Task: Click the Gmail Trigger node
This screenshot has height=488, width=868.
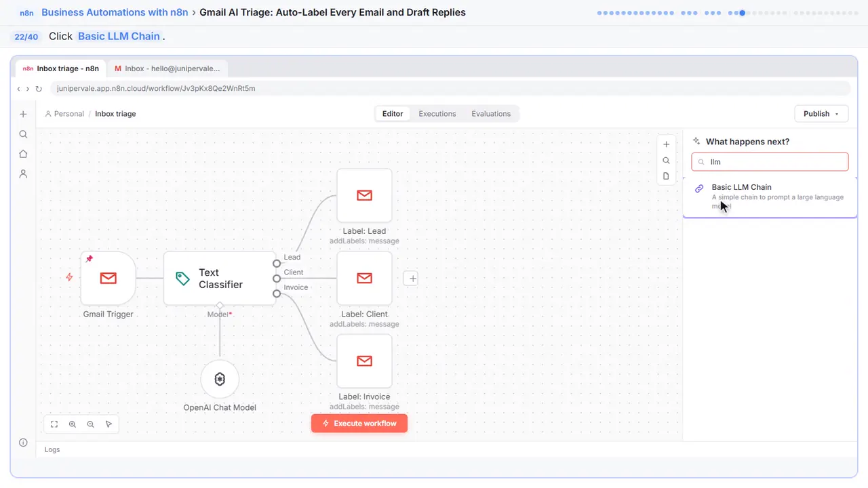Action: (x=108, y=278)
